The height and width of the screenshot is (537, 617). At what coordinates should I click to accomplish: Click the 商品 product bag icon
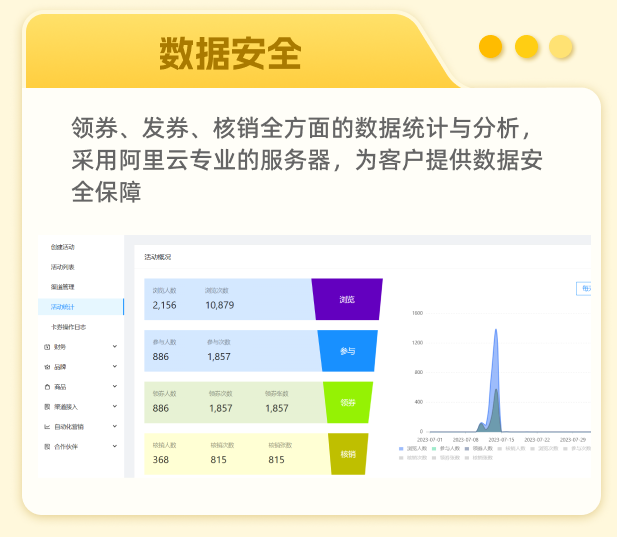point(47,386)
